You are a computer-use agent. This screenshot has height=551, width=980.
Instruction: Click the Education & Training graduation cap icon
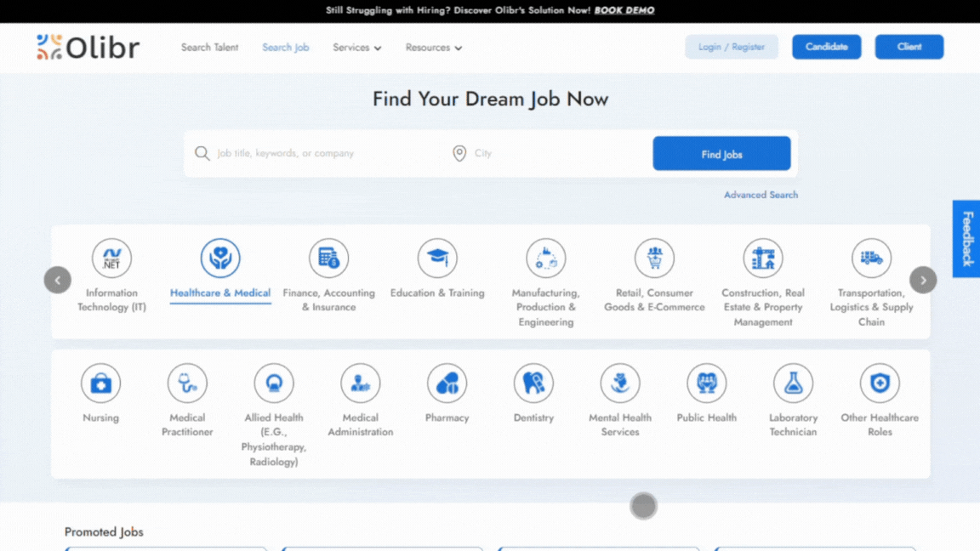point(437,258)
